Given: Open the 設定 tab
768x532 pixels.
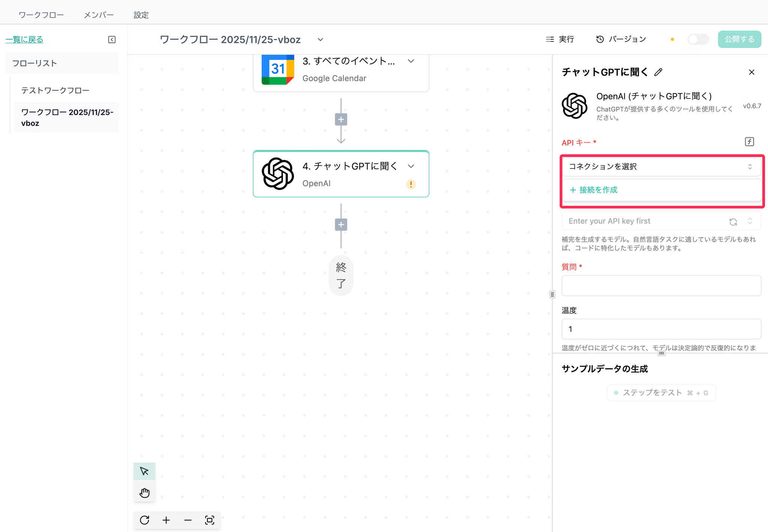Looking at the screenshot, I should point(141,15).
